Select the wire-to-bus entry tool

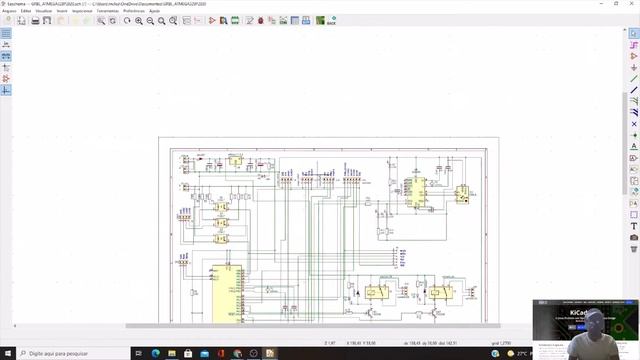click(x=634, y=101)
